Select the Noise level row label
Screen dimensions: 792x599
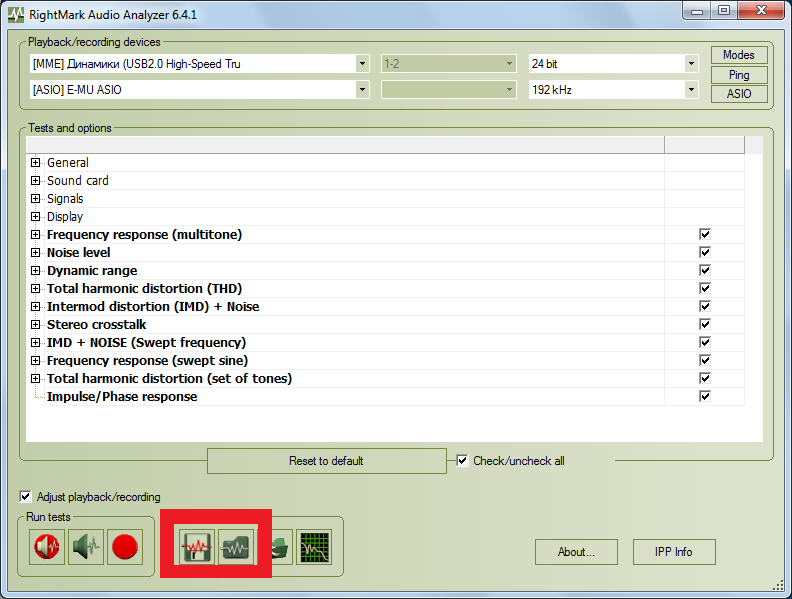78,253
